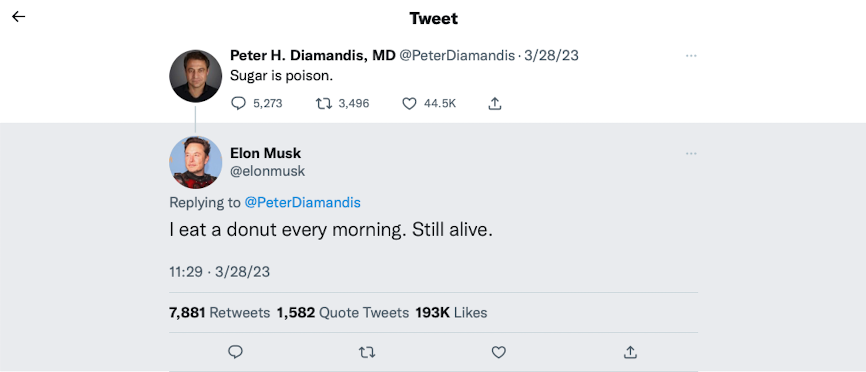This screenshot has height=372, width=866.
Task: Open more options for Peter Diamandis's tweet
Action: tap(691, 56)
